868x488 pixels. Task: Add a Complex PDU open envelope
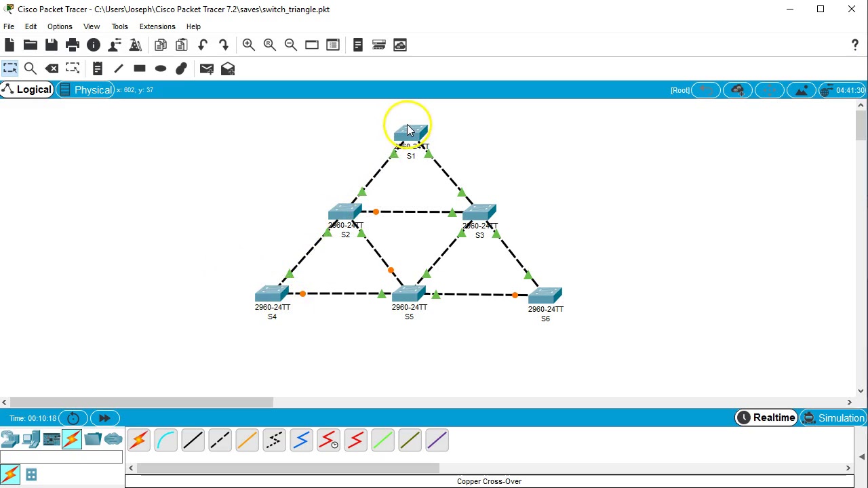tap(228, 68)
